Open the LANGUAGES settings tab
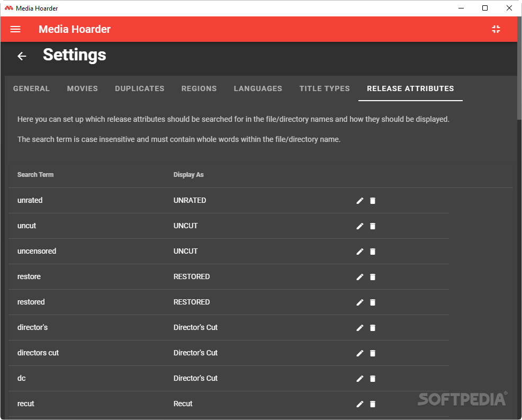This screenshot has height=420, width=522. pos(258,88)
